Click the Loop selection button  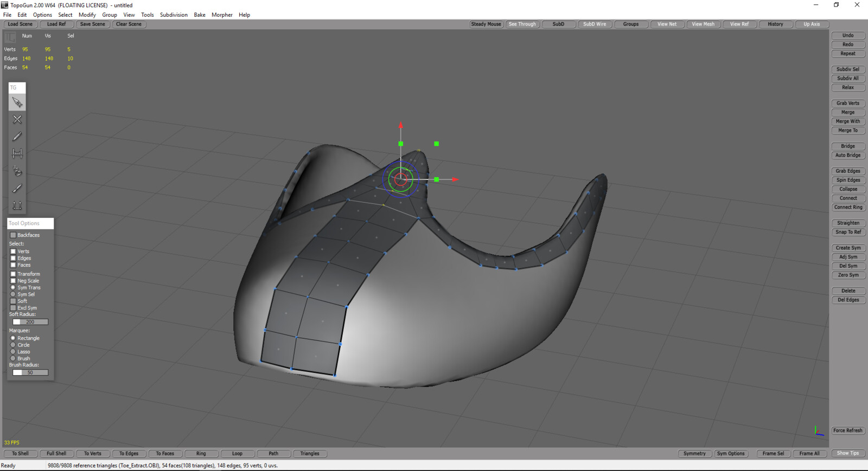tap(237, 453)
